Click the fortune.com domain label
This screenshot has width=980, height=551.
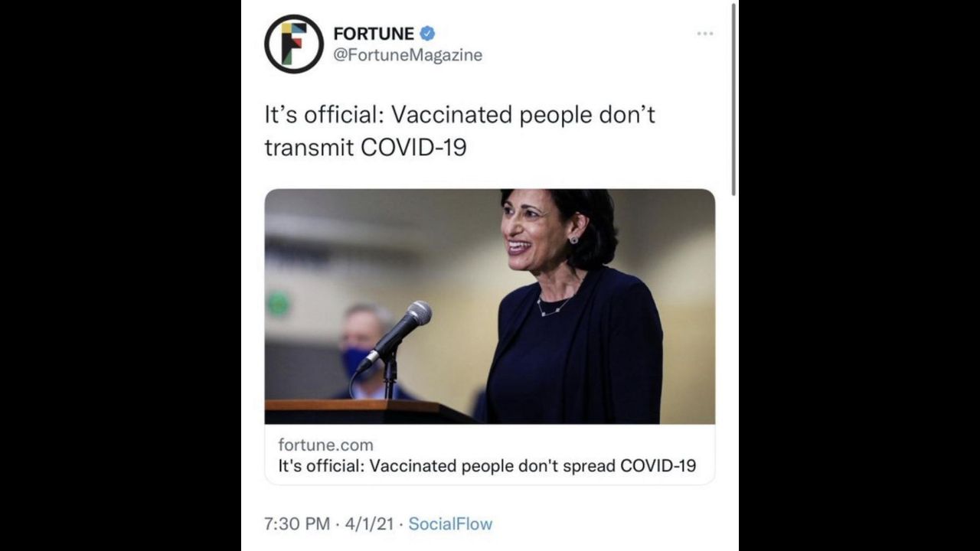coord(325,445)
